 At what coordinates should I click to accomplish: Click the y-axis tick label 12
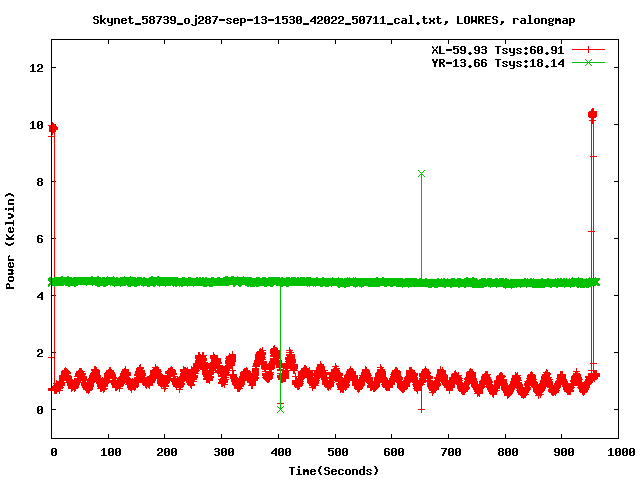[36, 68]
